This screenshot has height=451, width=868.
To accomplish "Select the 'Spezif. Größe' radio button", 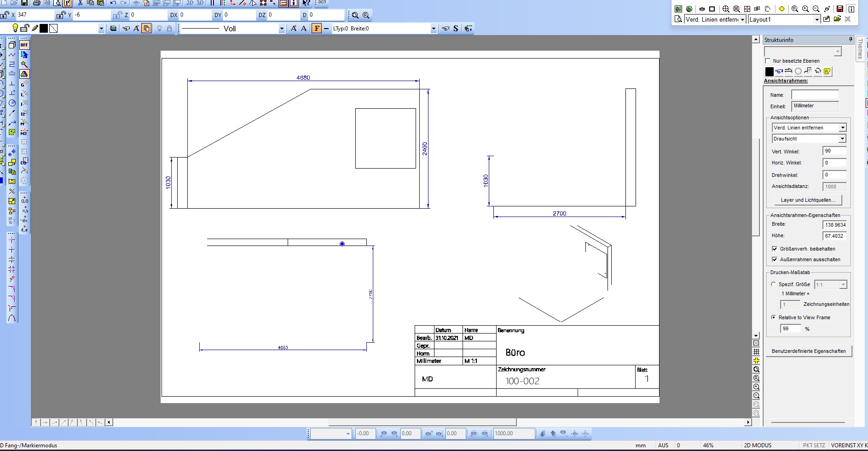I will point(773,284).
